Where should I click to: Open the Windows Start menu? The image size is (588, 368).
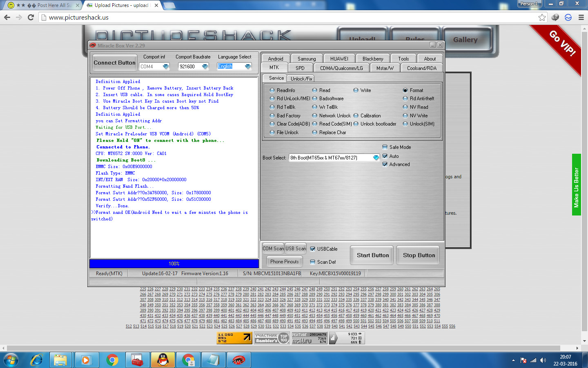coord(11,360)
